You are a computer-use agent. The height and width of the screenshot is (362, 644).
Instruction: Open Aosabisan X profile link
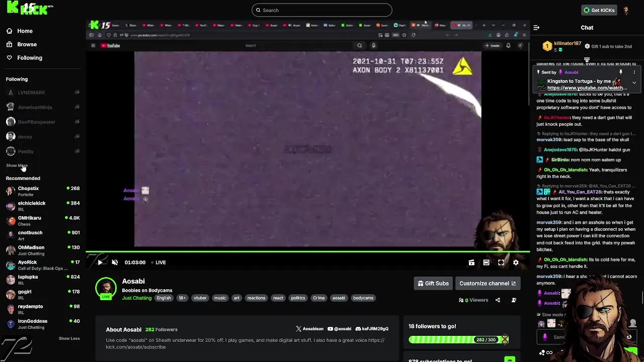coord(309,329)
